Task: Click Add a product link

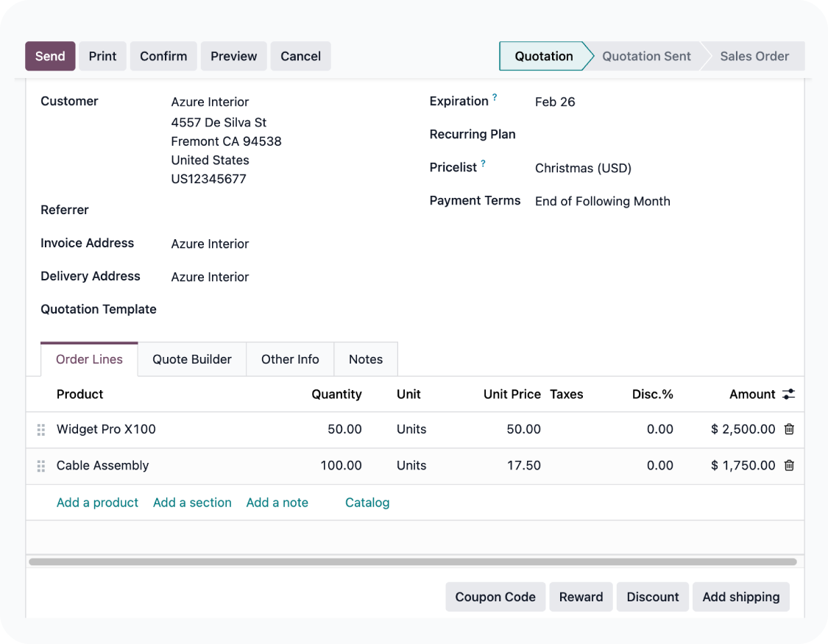Action: (x=97, y=503)
